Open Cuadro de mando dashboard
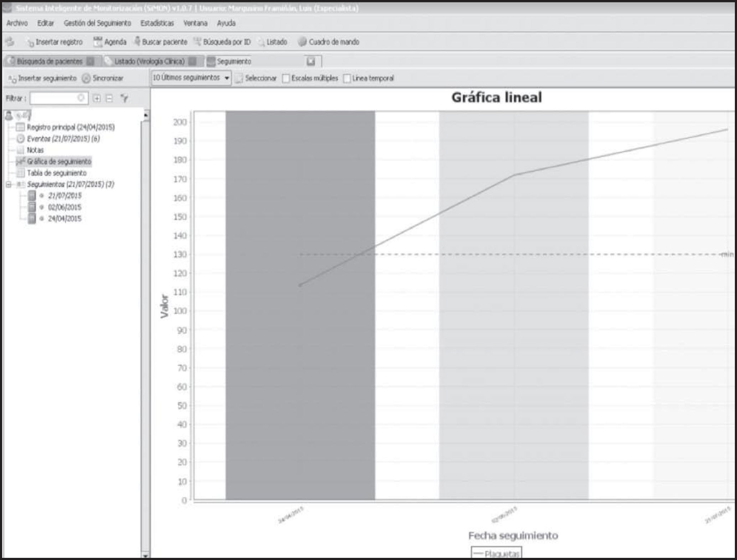 point(328,42)
